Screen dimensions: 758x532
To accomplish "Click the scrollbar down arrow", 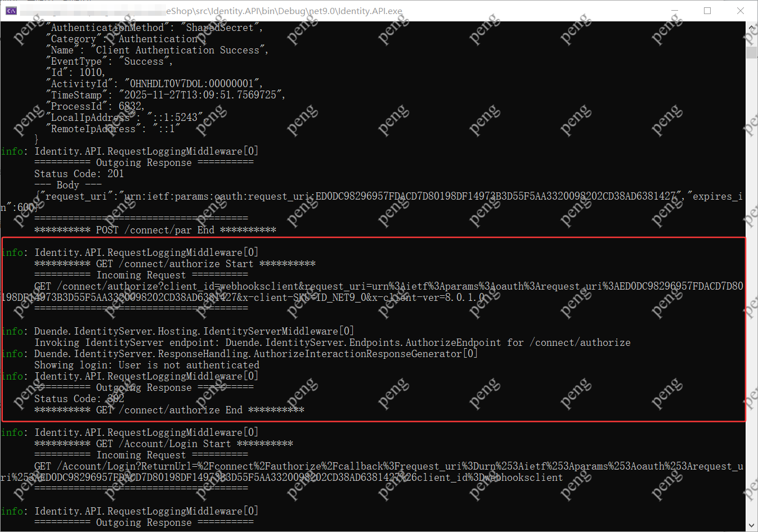I will [x=751, y=525].
